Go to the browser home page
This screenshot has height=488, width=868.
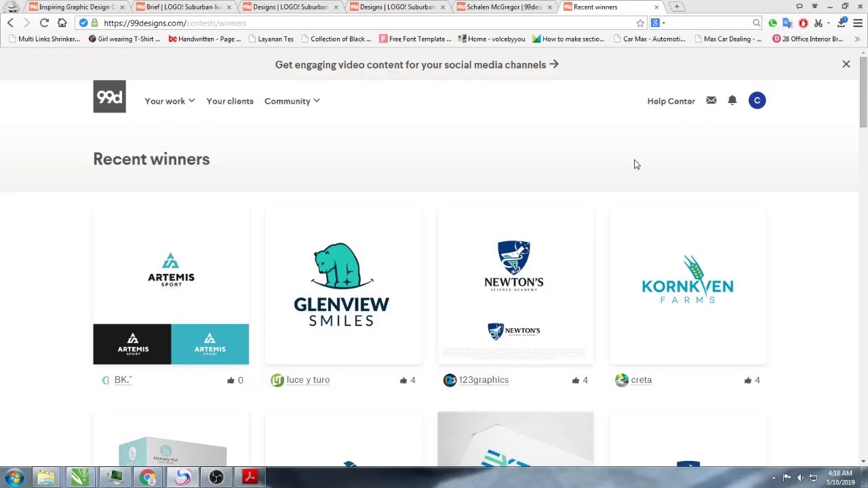tap(62, 23)
